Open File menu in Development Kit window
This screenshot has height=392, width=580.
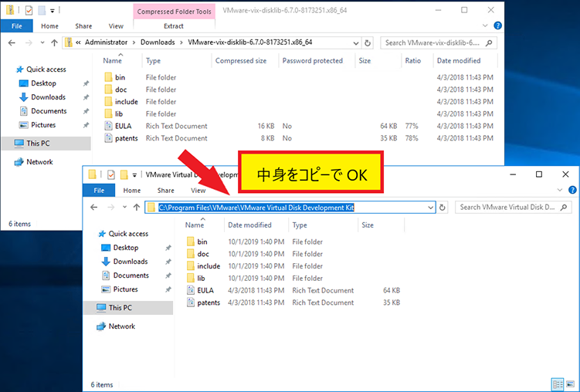99,191
